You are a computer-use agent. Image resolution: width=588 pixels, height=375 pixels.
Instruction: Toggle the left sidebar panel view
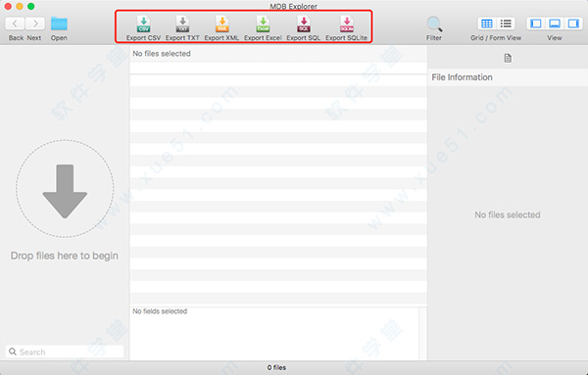coord(536,23)
